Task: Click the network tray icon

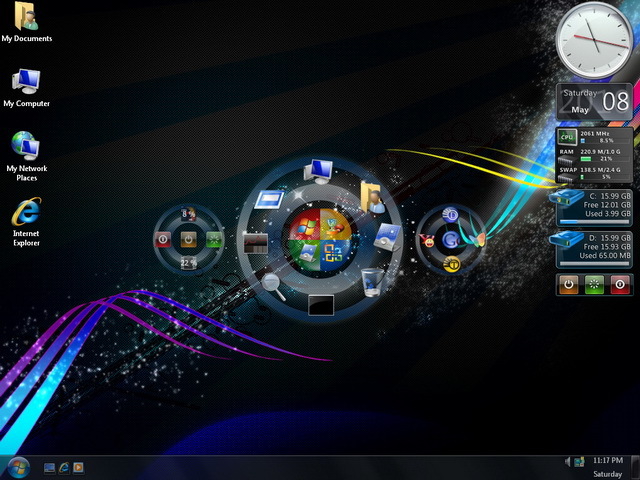Action: [x=579, y=462]
